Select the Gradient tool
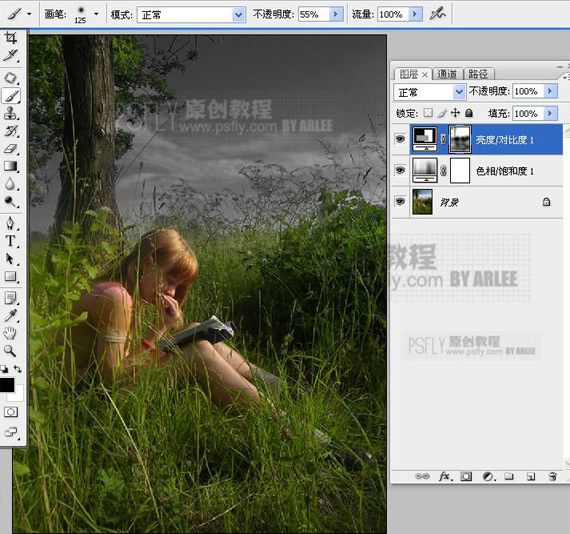 [11, 166]
